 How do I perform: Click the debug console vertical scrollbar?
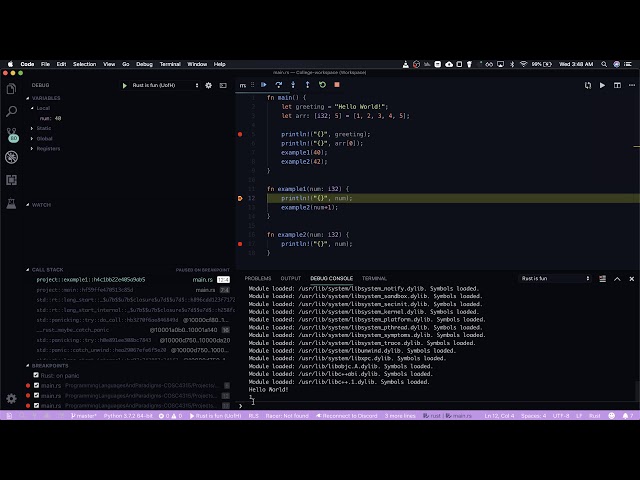(637, 391)
